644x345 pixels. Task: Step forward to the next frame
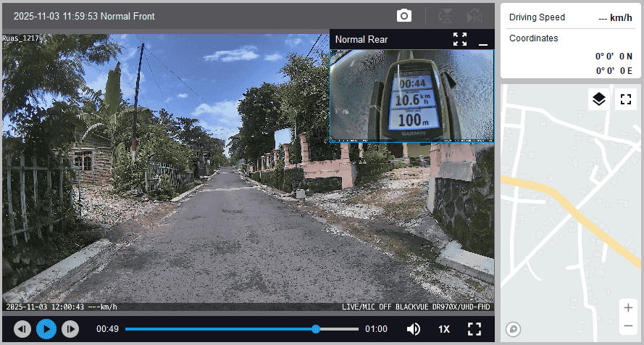(x=70, y=329)
